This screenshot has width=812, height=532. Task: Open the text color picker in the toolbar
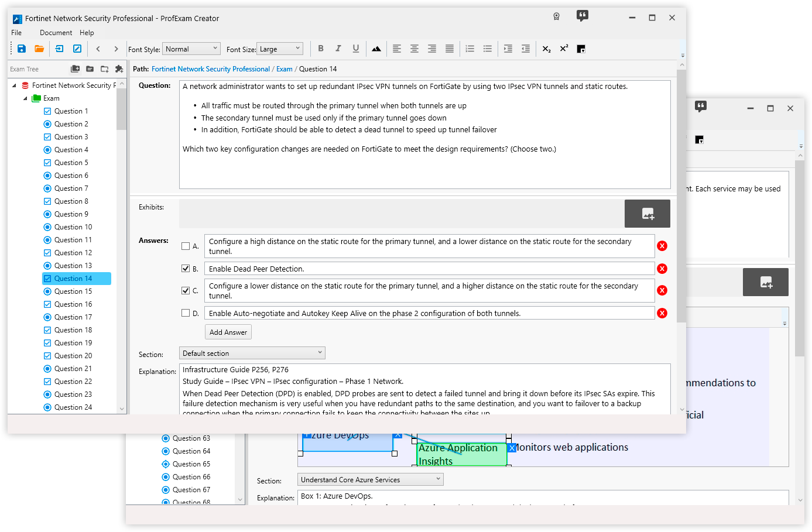click(x=581, y=49)
